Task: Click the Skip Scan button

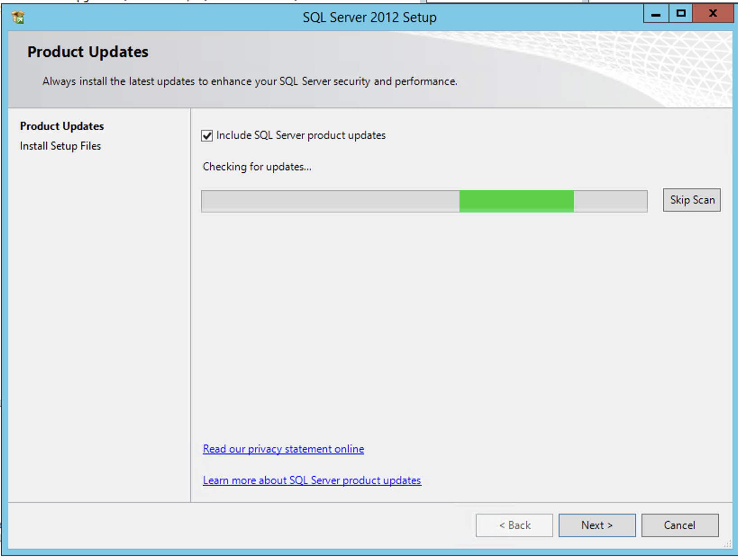Action: [692, 200]
